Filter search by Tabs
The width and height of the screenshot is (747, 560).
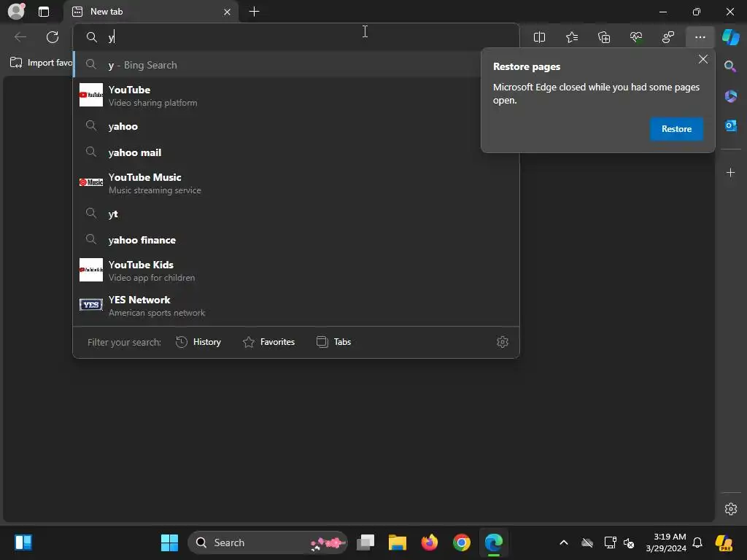(x=333, y=342)
